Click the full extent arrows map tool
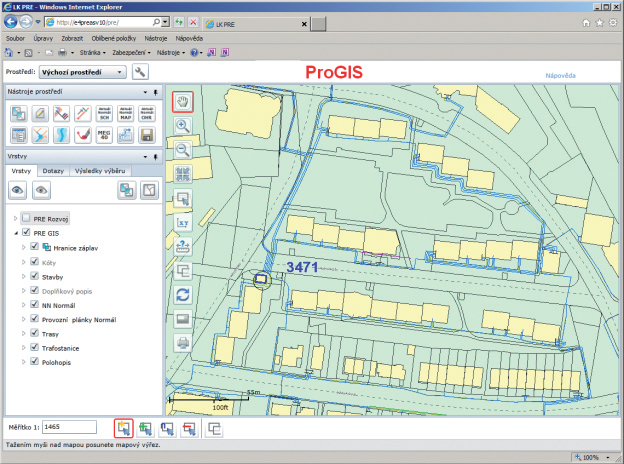 183,174
